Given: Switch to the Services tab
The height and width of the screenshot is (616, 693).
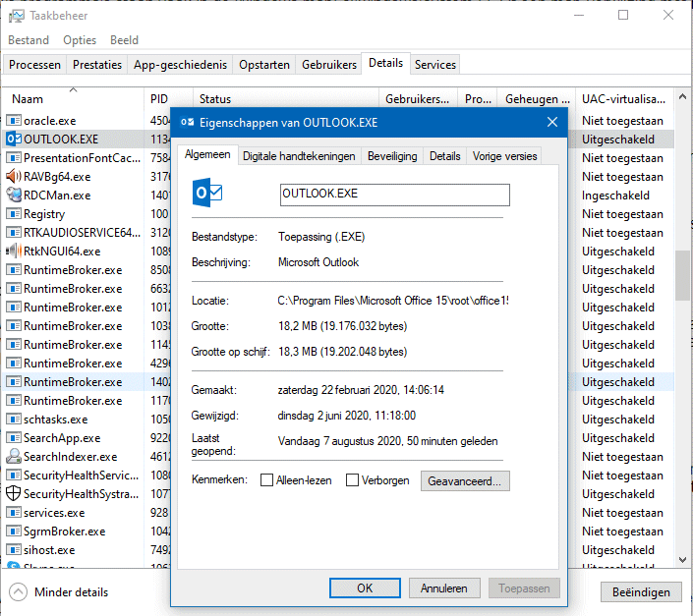Looking at the screenshot, I should pyautogui.click(x=435, y=65).
